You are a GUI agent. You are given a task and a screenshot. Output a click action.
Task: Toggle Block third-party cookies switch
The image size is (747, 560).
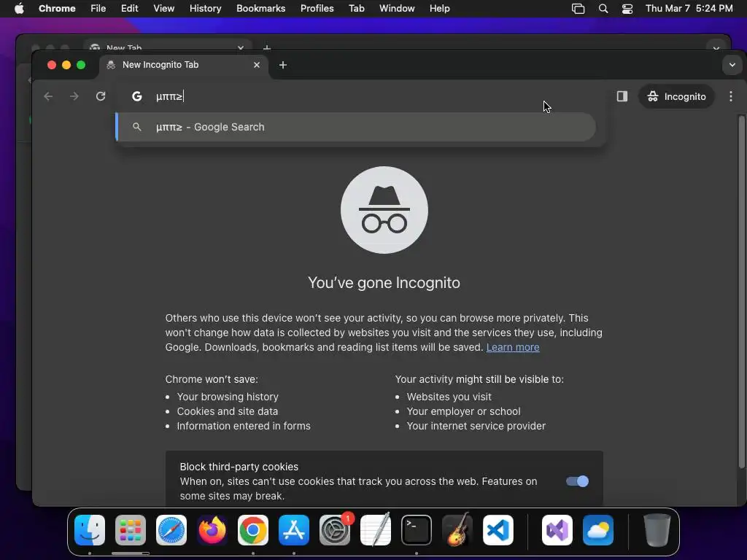coord(578,481)
